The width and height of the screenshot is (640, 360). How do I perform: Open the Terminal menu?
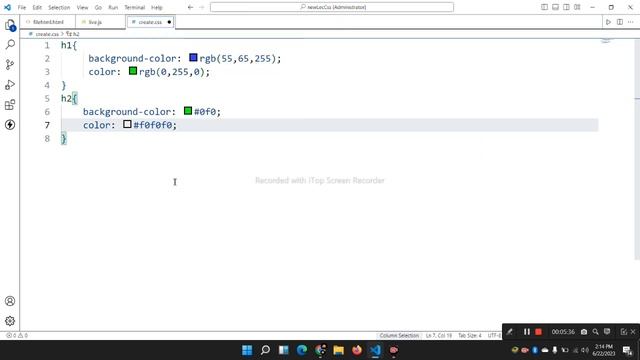[135, 7]
